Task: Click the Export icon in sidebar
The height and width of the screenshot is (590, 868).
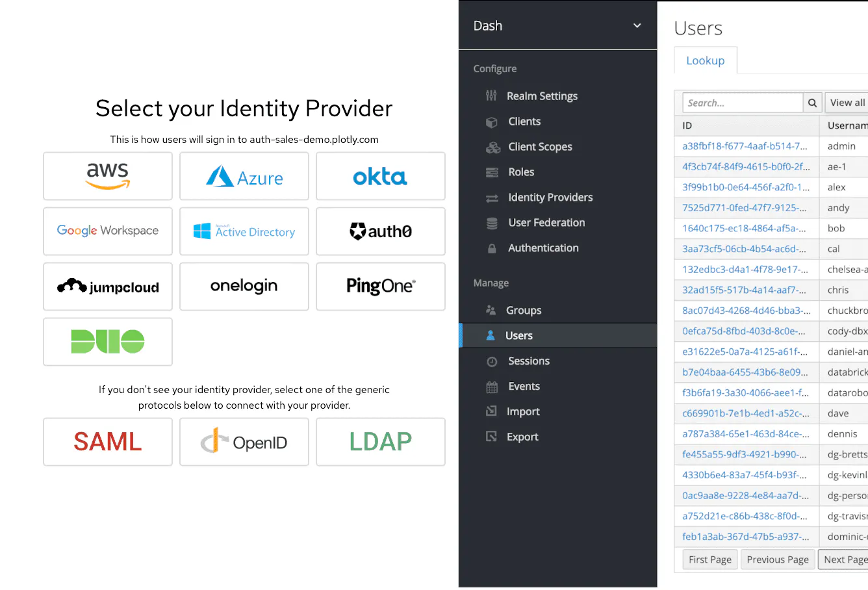Action: point(491,437)
